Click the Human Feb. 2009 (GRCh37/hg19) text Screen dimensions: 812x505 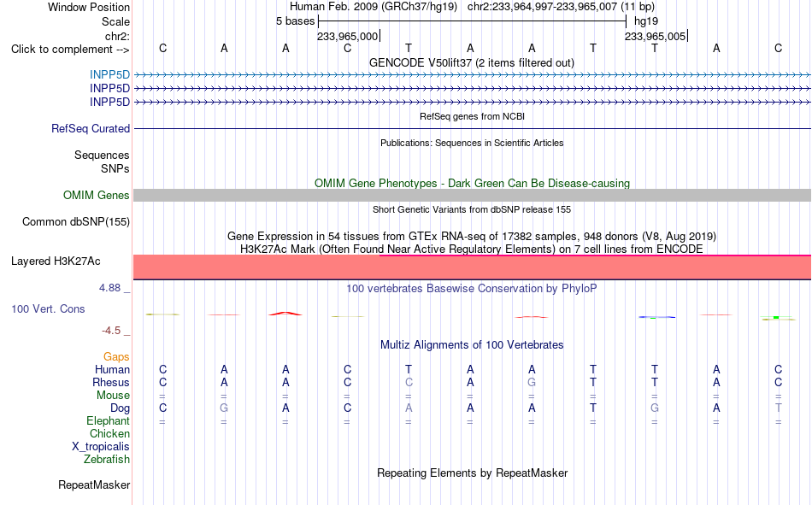(374, 7)
